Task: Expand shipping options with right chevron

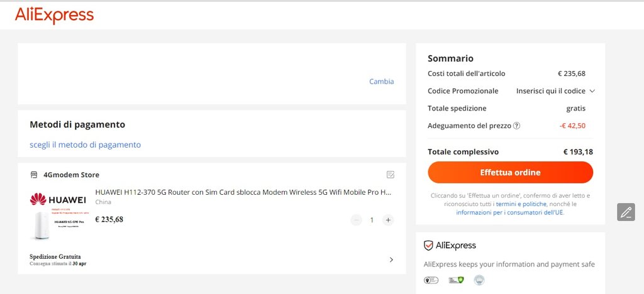Action: point(391,259)
